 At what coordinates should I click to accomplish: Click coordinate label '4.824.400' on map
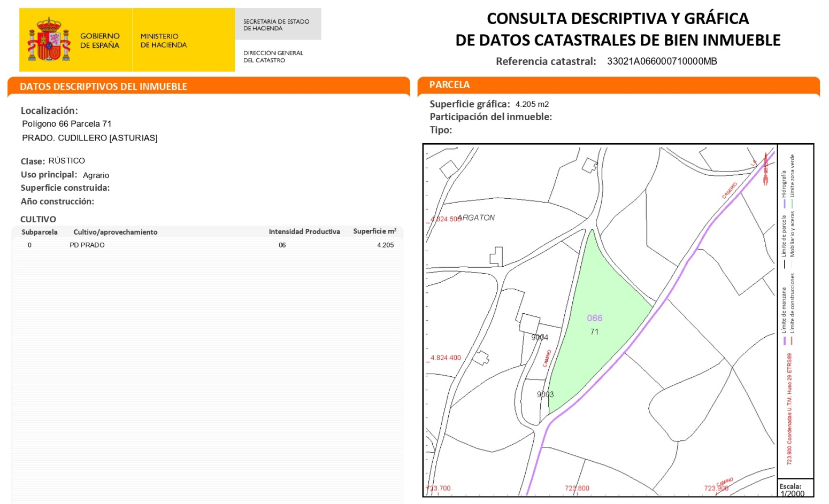tap(445, 358)
